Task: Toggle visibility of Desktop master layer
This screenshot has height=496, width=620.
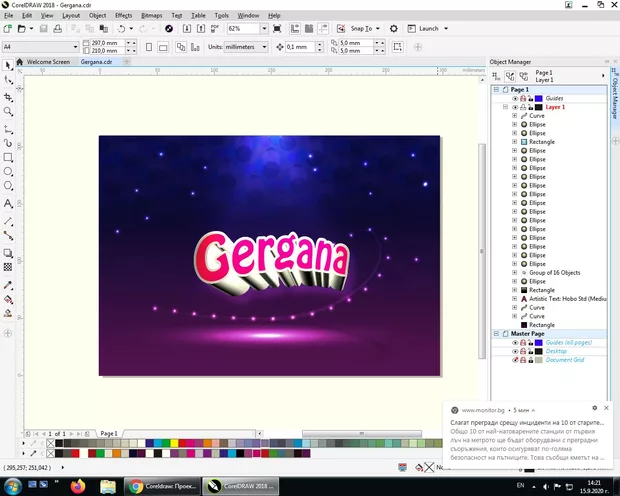Action: tap(515, 351)
